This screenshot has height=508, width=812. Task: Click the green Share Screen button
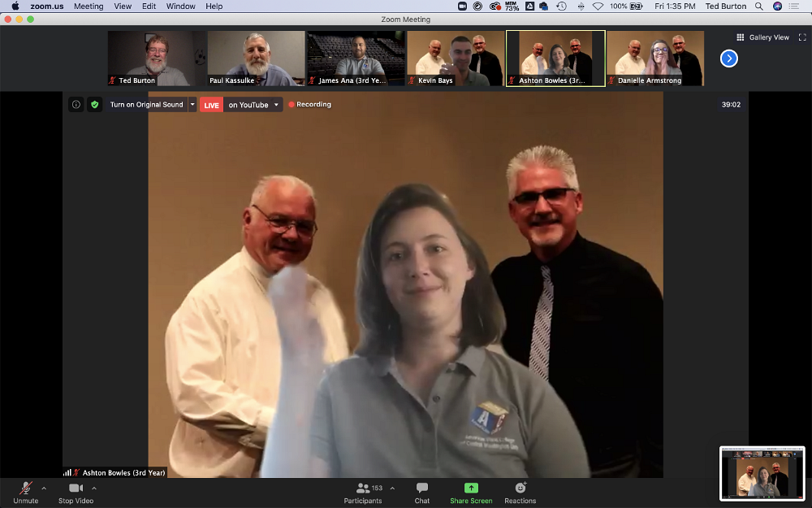point(471,493)
